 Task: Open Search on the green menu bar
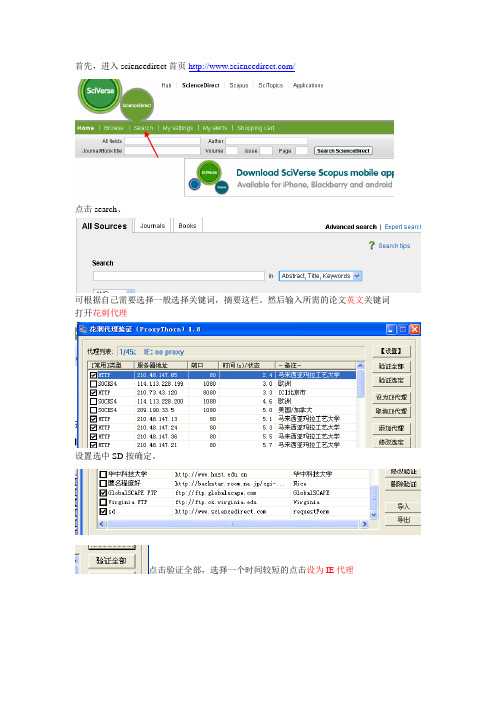(143, 128)
